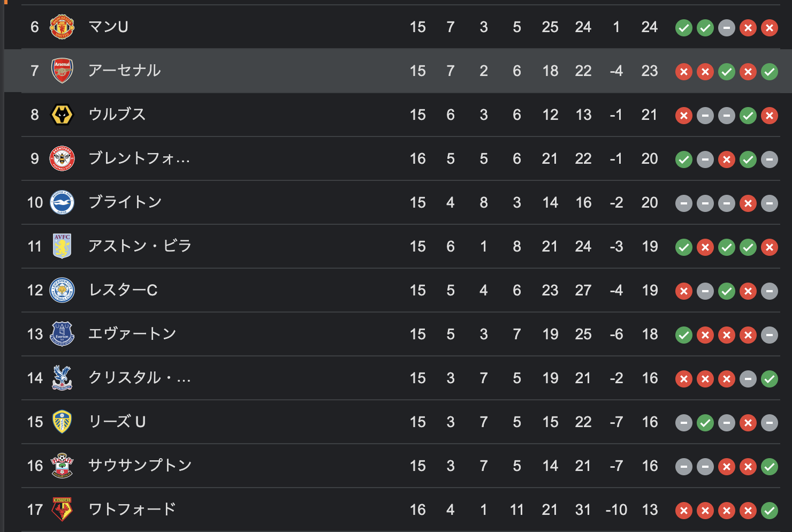The height and width of the screenshot is (532, 792).
Task: Click the Everton club crest
Action: tap(62, 334)
